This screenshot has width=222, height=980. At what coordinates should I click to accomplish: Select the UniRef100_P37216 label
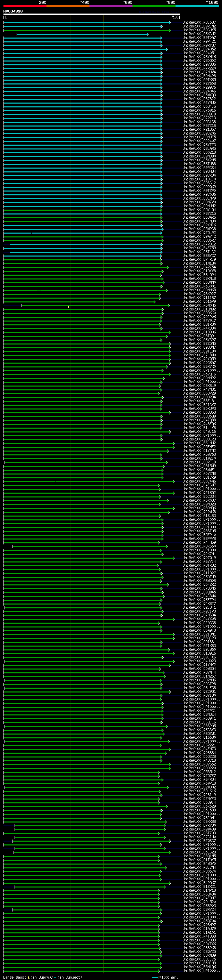[199, 125]
